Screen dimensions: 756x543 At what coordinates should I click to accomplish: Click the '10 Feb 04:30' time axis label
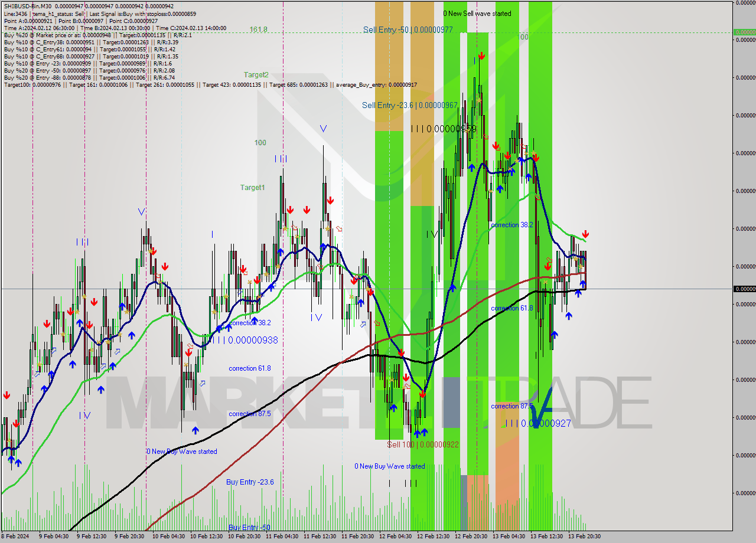pos(168,537)
